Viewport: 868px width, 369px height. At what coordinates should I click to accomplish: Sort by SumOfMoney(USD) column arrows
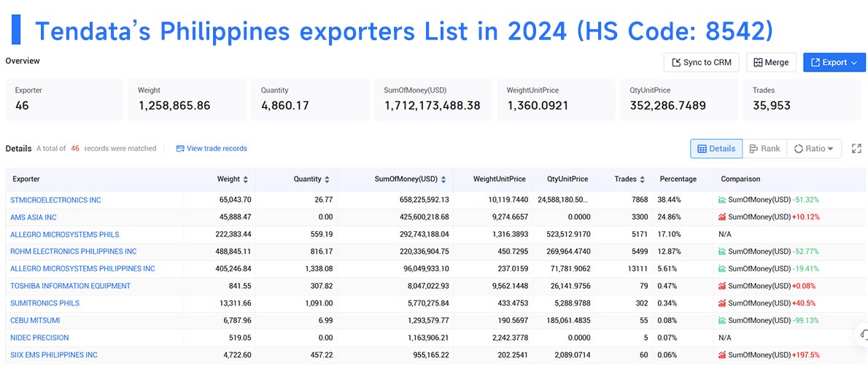pos(443,179)
